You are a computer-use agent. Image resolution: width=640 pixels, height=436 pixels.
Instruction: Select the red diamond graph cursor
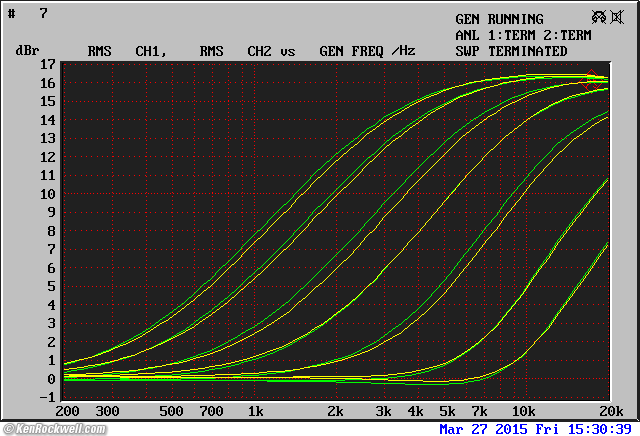point(591,81)
